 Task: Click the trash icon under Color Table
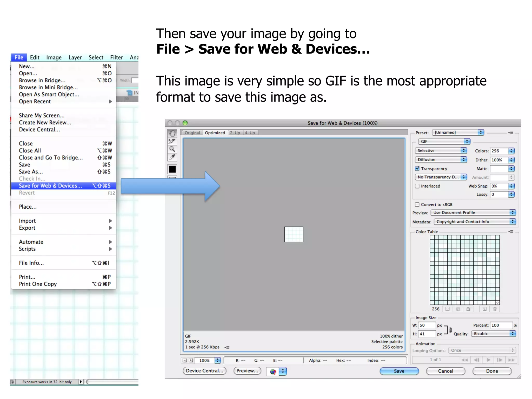point(495,309)
